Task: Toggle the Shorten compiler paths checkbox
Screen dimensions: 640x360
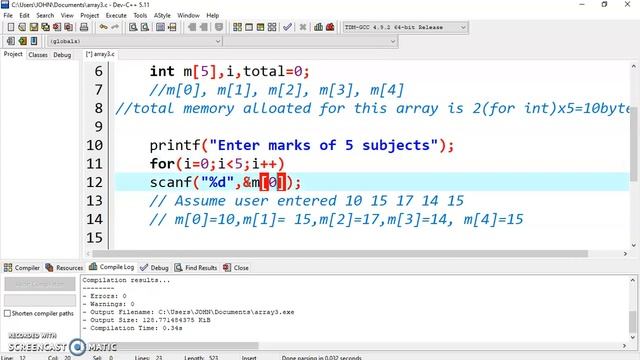Action: coord(7,313)
